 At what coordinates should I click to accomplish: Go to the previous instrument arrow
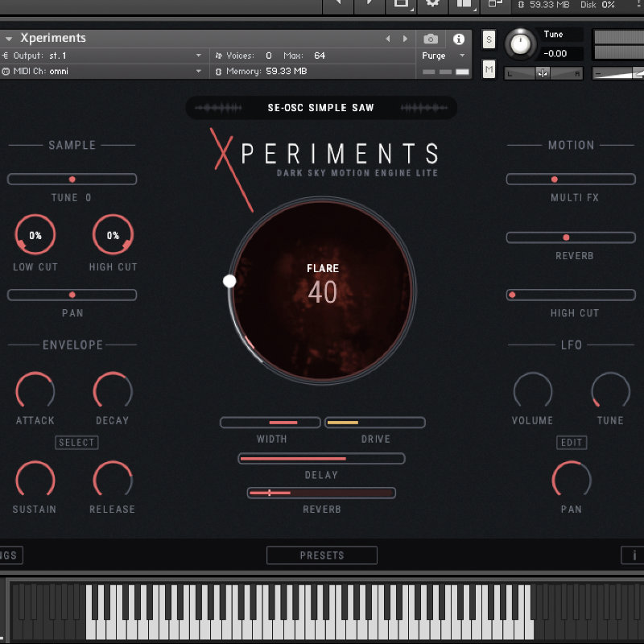point(388,39)
